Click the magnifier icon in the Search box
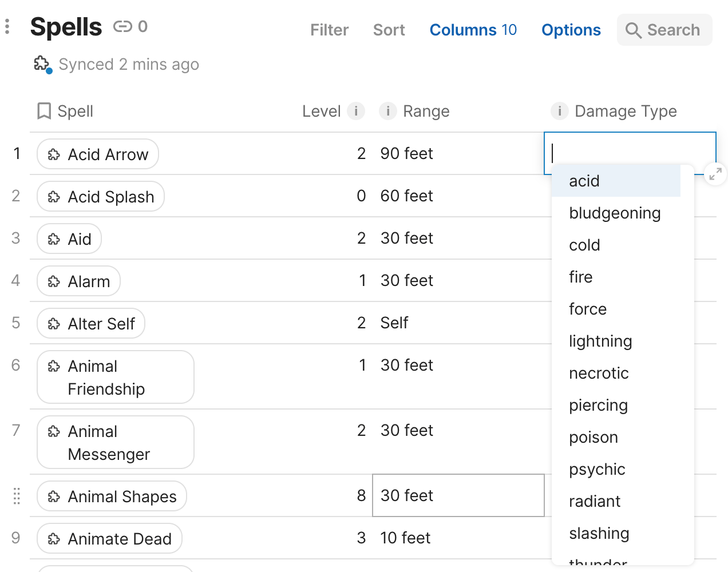728x572 pixels. pos(634,30)
